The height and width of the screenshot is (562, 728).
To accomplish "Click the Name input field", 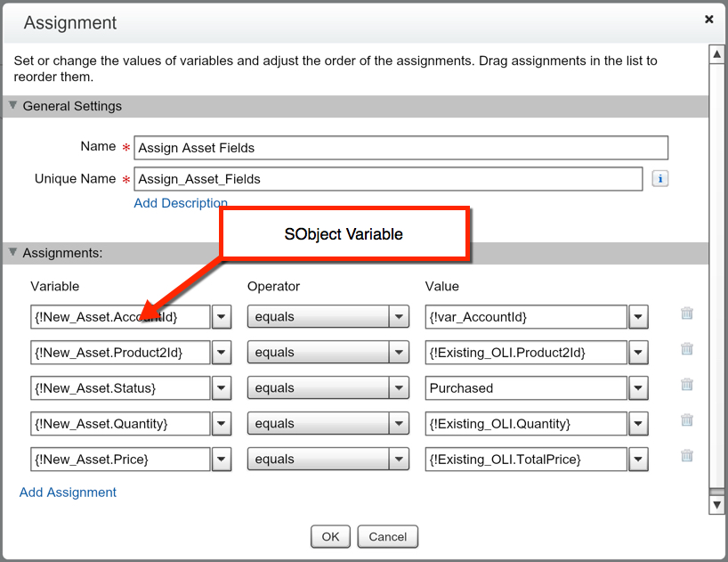I will (x=400, y=148).
